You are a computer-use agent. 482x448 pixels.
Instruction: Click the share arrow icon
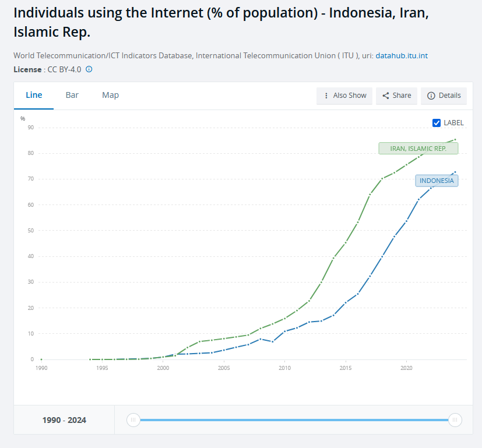coord(385,96)
